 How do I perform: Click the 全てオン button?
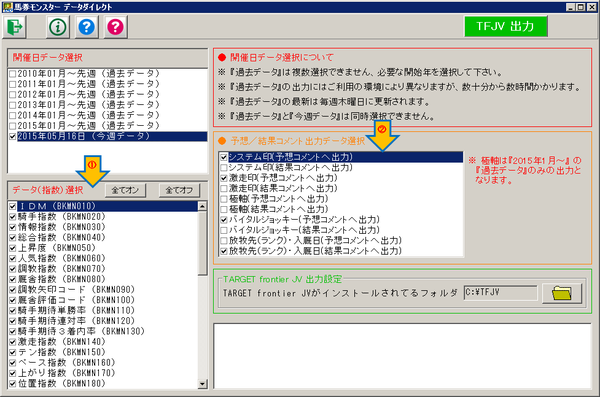pyautogui.click(x=125, y=190)
